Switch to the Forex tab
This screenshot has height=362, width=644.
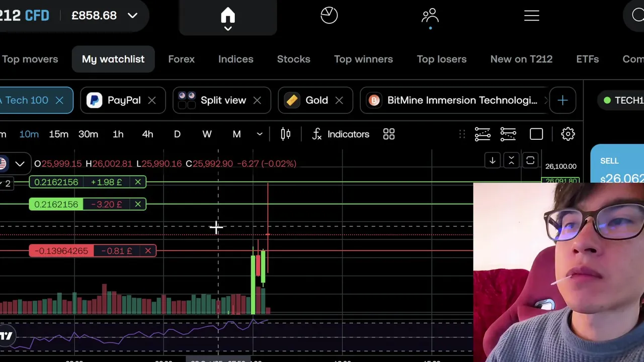tap(181, 59)
